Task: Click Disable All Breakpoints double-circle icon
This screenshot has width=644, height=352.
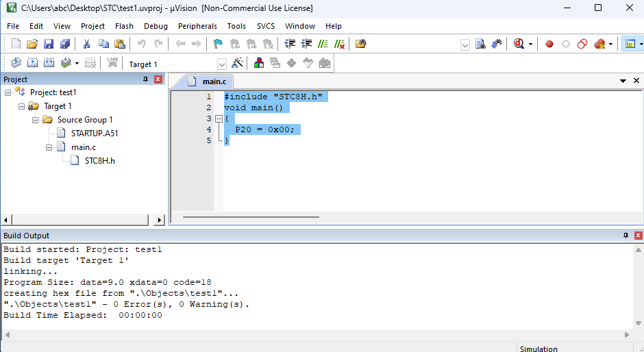Action: (x=582, y=44)
